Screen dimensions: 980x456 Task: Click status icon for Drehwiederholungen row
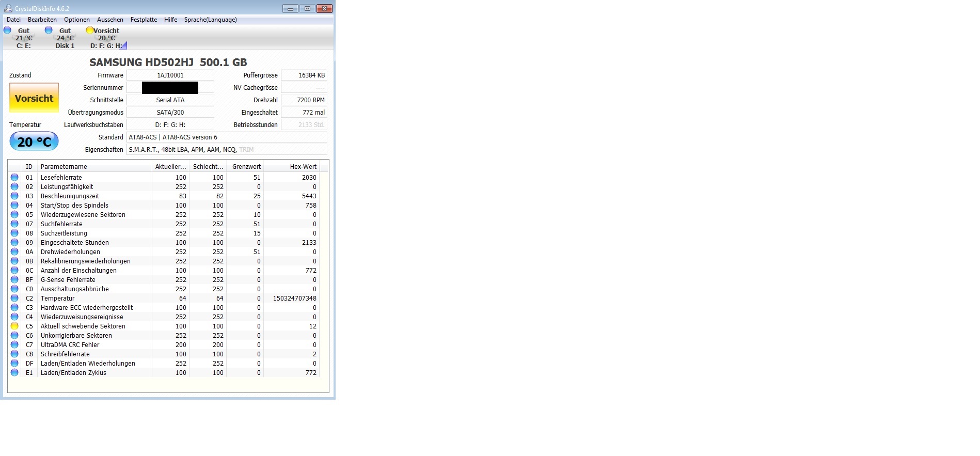point(14,251)
